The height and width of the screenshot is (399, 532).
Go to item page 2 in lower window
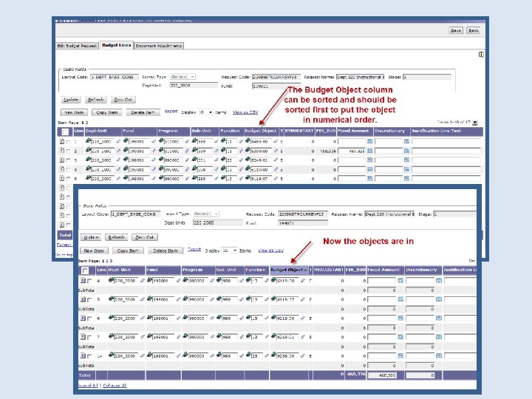click(106, 261)
